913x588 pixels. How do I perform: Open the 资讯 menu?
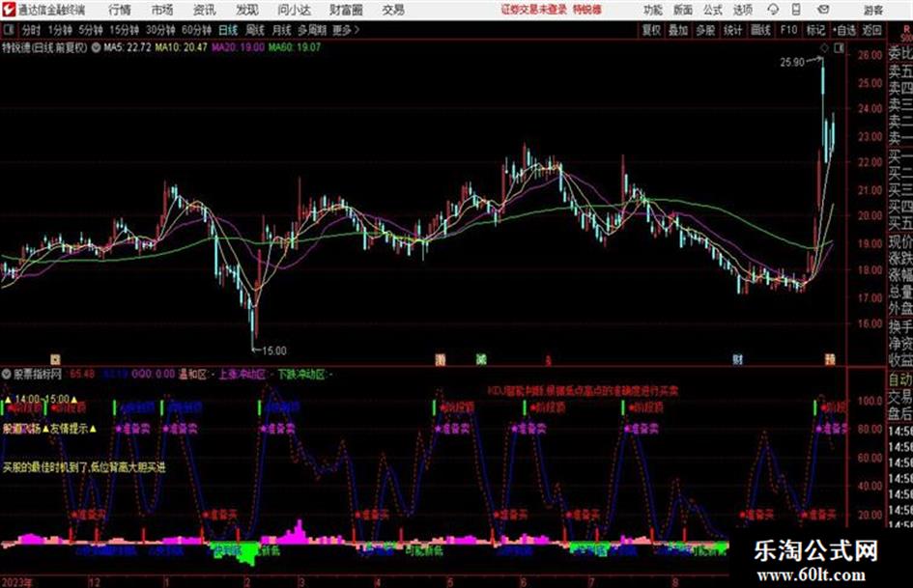[x=205, y=10]
